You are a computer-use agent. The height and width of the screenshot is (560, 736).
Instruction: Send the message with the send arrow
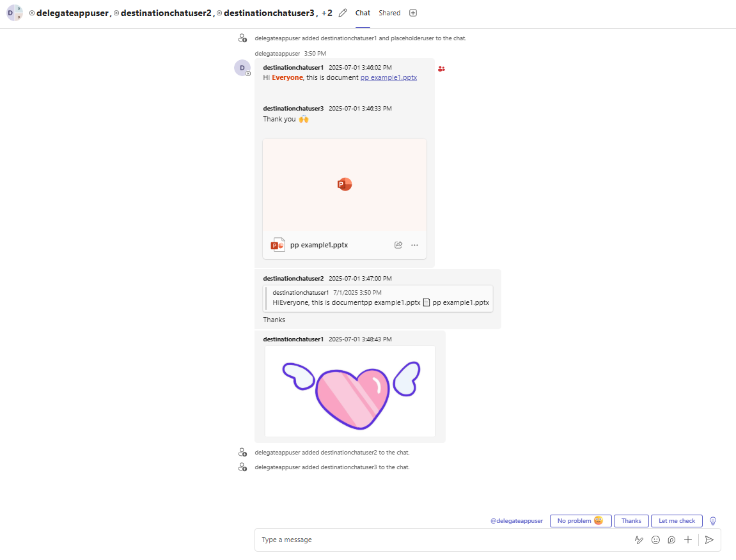point(709,540)
